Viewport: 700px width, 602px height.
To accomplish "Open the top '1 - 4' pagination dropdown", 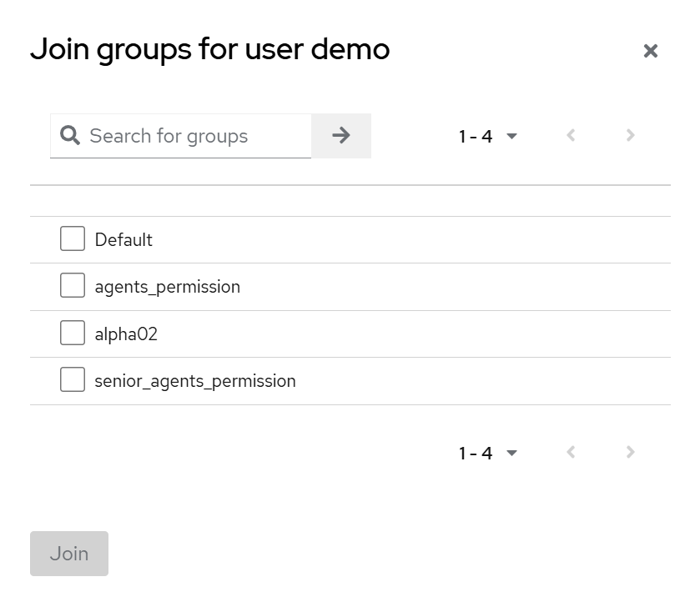I will point(488,136).
